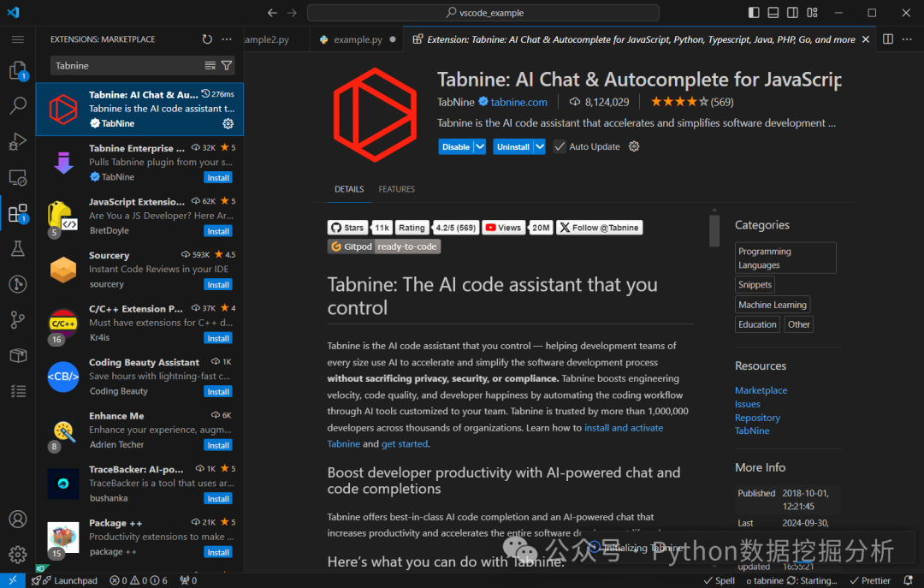The image size is (924, 588).
Task: Toggle the secondary side bar layout icon
Action: [x=792, y=12]
